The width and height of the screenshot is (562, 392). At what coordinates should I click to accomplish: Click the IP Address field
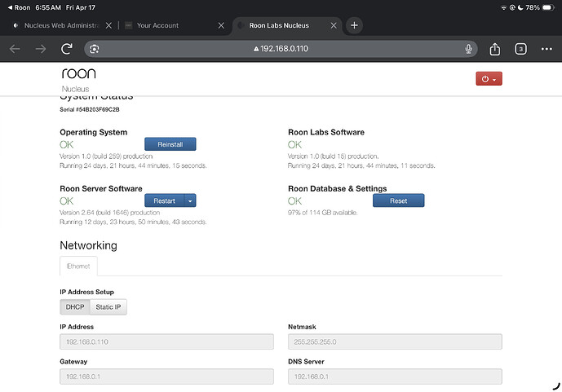tap(166, 341)
